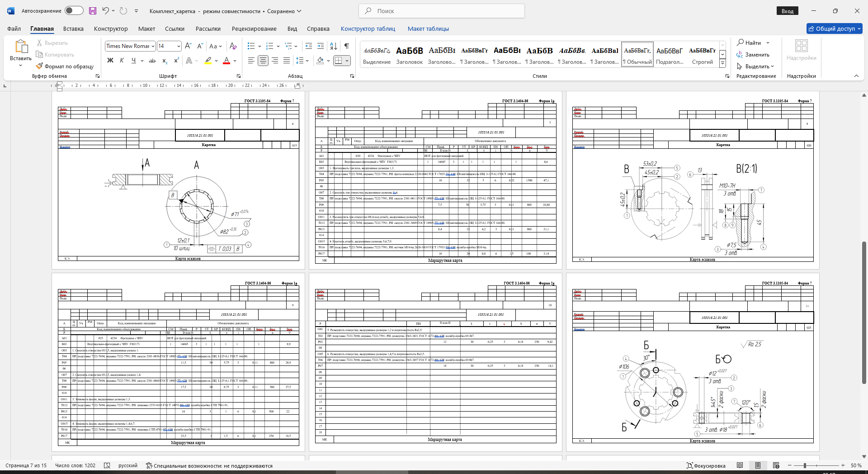Apply strikethrough formatting to text
868x474 pixels.
click(152, 60)
